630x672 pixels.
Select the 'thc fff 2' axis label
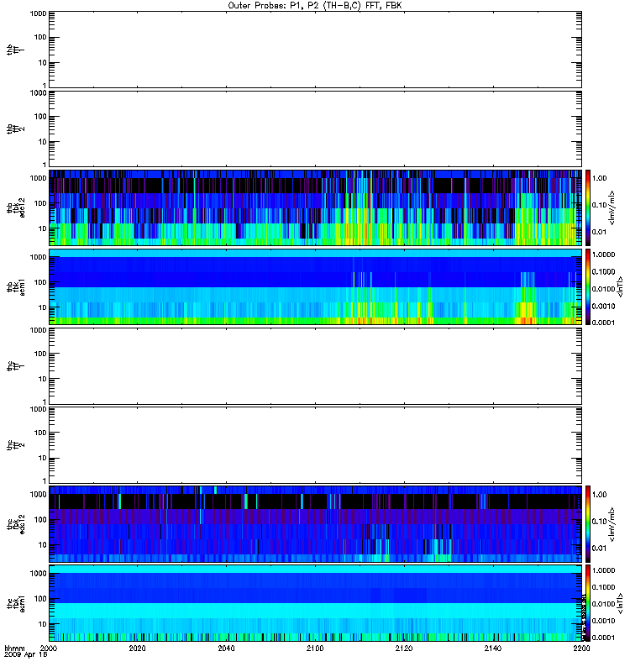pos(15,445)
